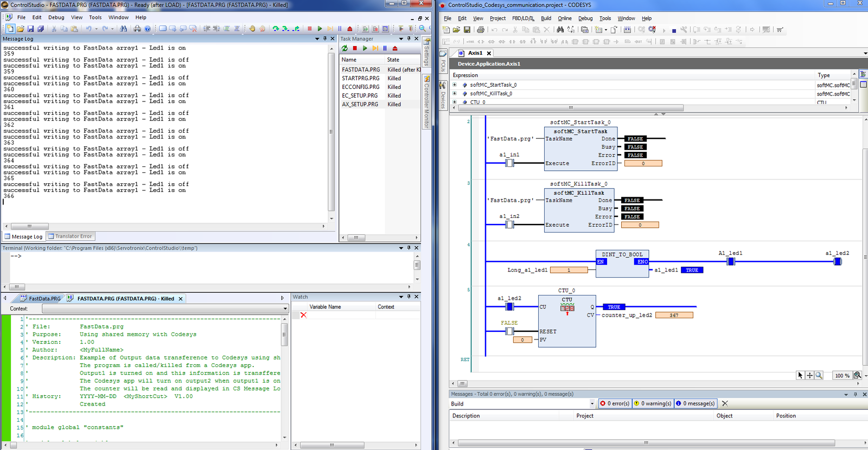This screenshot has width=868, height=450.
Task: Click CODESYS Print icon in toolbar
Action: click(x=481, y=30)
